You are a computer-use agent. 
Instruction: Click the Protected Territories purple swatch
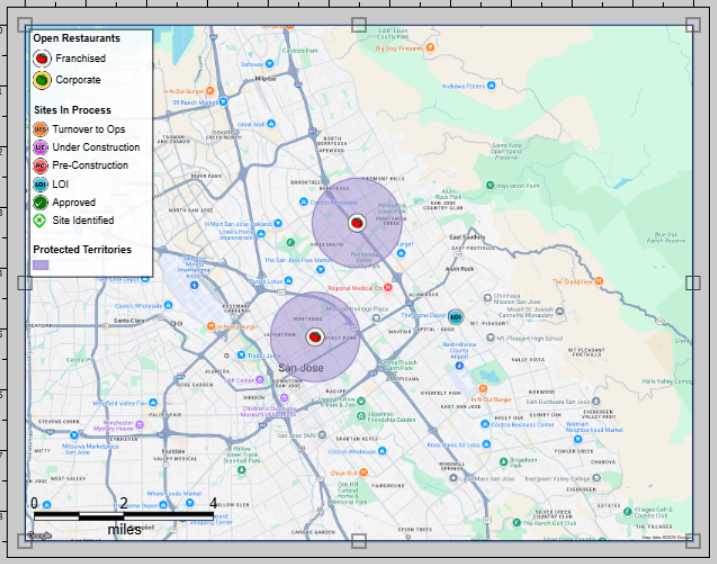tap(41, 265)
